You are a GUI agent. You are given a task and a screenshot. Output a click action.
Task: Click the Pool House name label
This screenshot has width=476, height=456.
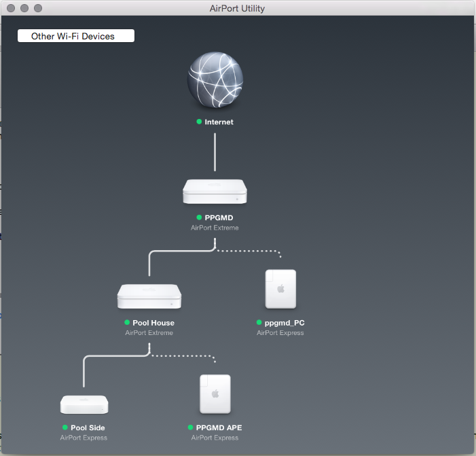point(153,323)
